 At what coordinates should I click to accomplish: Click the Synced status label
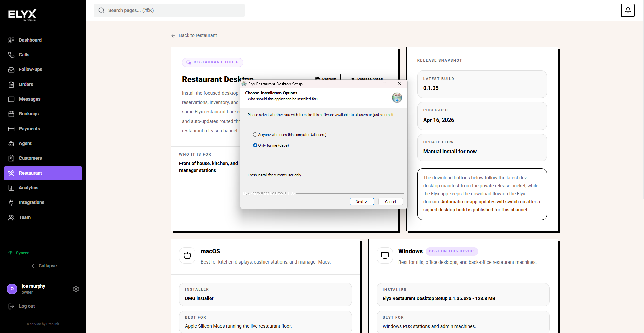(23, 253)
